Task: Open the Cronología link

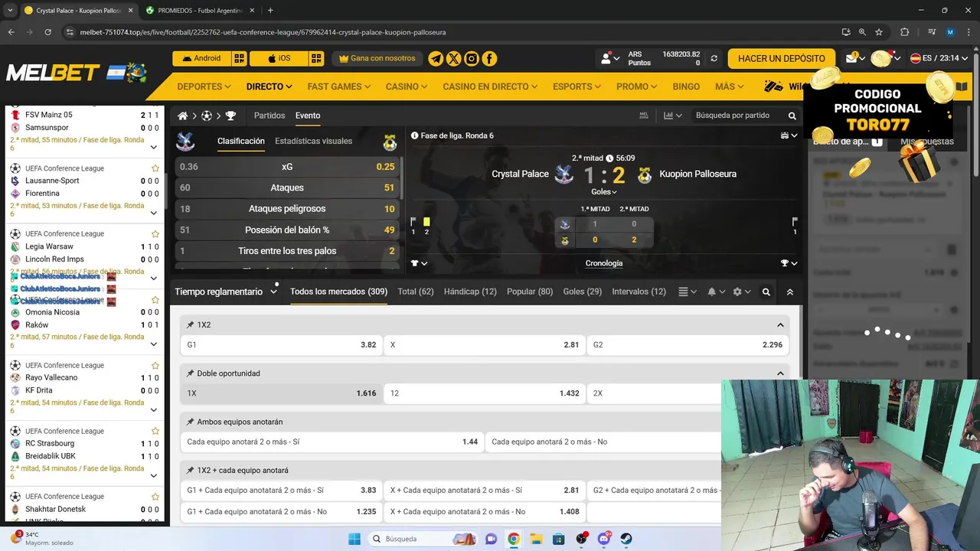Action: (604, 263)
